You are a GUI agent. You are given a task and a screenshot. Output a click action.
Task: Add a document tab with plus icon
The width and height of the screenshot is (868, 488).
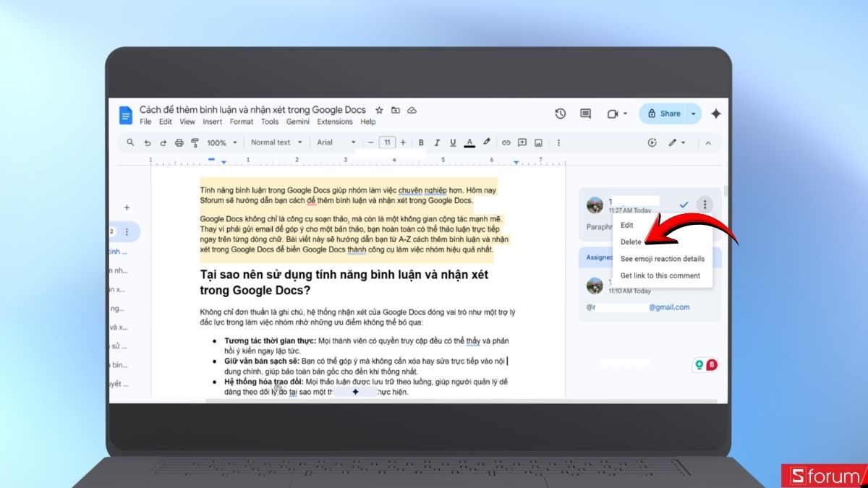coord(127,207)
